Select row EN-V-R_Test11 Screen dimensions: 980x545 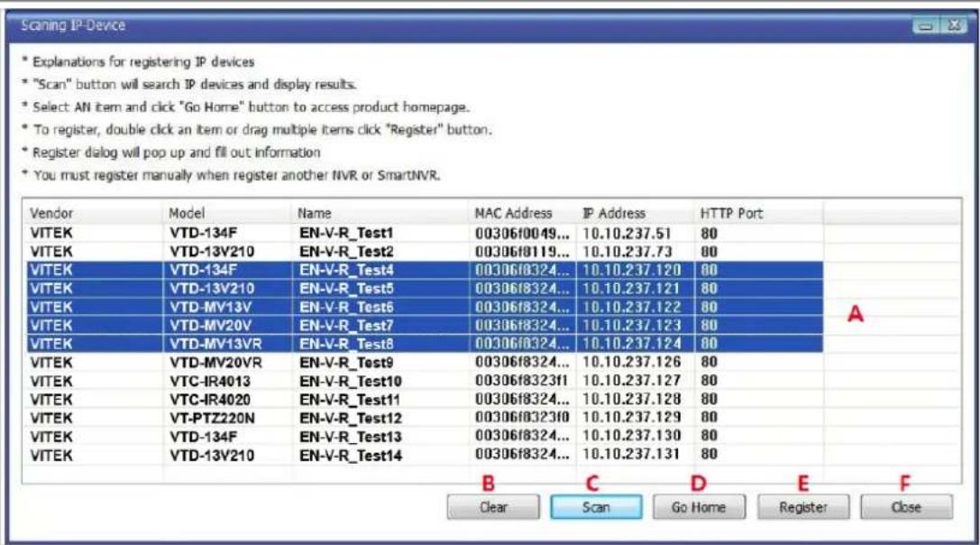point(424,399)
